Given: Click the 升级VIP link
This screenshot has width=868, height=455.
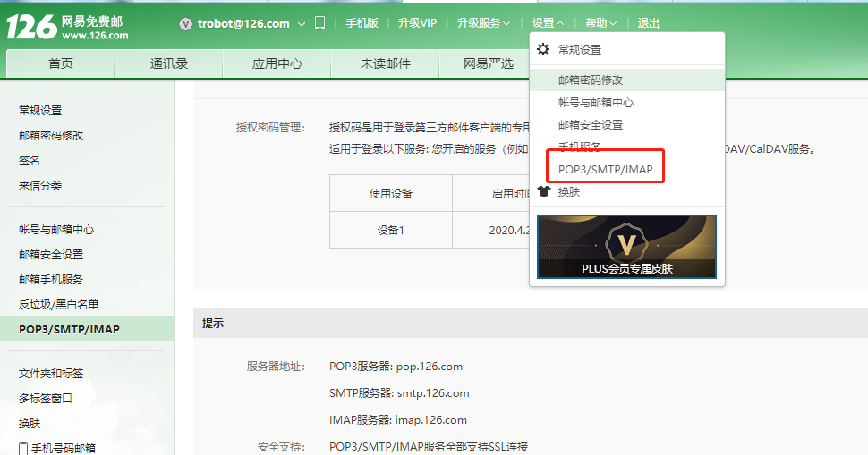Looking at the screenshot, I should tap(417, 23).
